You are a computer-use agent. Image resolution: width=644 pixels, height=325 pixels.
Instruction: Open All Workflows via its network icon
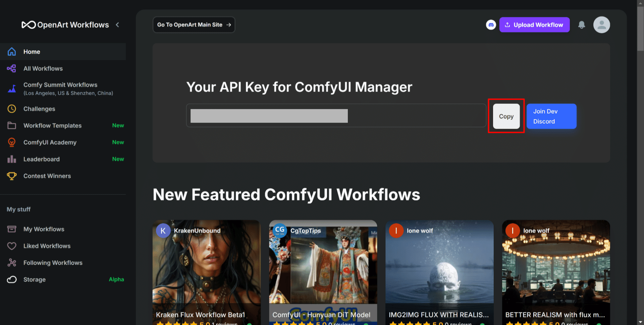[12, 68]
